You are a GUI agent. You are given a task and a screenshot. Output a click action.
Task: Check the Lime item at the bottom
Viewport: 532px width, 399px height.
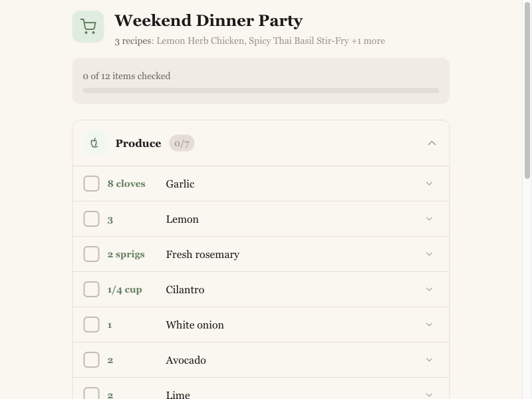91,394
